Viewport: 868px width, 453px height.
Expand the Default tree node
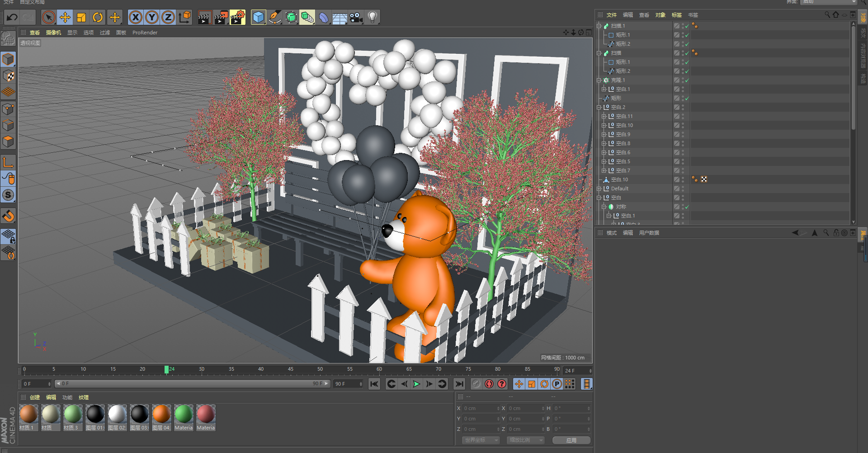(x=599, y=189)
